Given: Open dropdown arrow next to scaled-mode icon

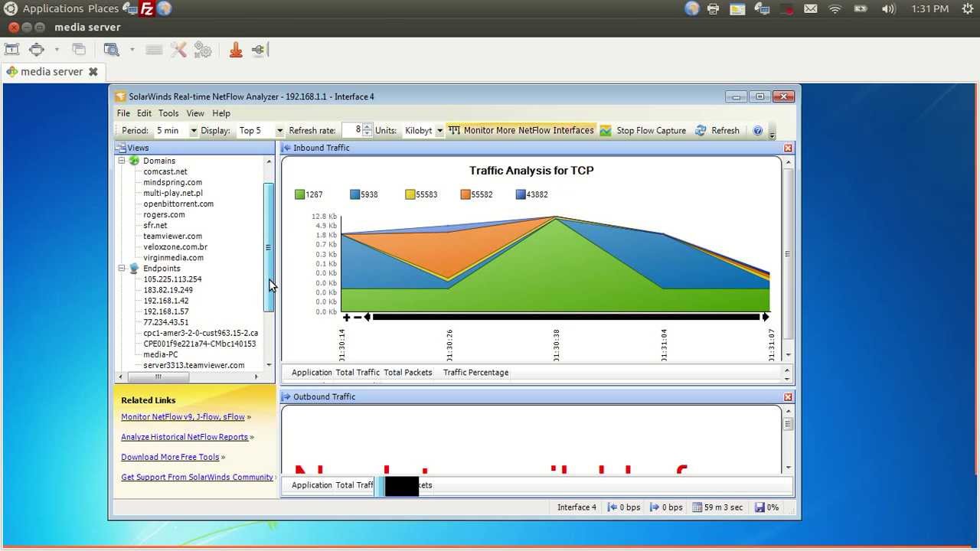Looking at the screenshot, I should click(x=57, y=50).
